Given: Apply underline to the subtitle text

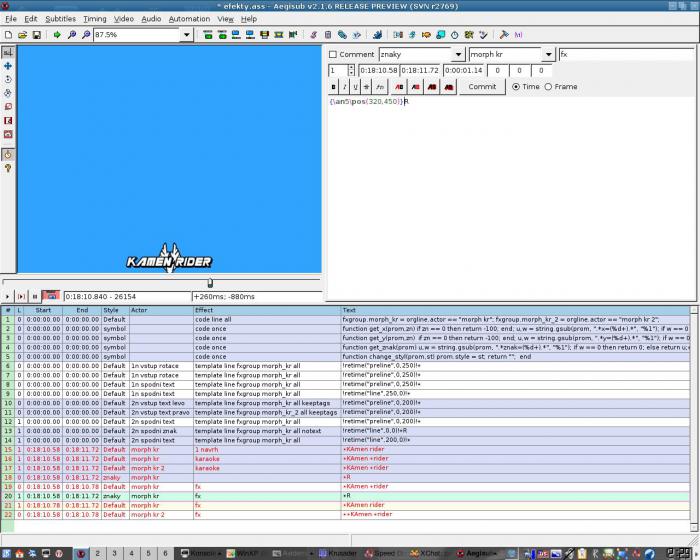Looking at the screenshot, I should [x=355, y=87].
